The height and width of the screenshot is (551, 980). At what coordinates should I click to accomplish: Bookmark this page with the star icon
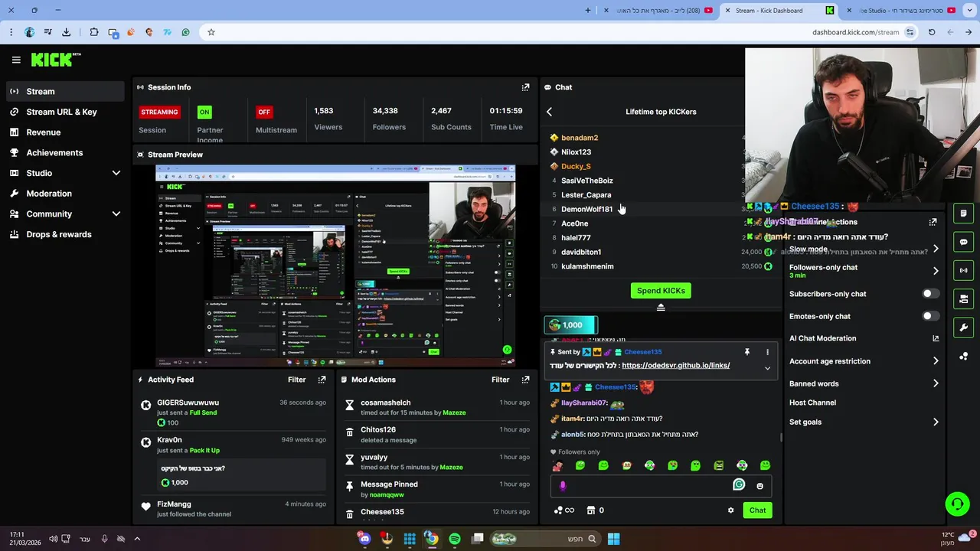[x=211, y=32]
